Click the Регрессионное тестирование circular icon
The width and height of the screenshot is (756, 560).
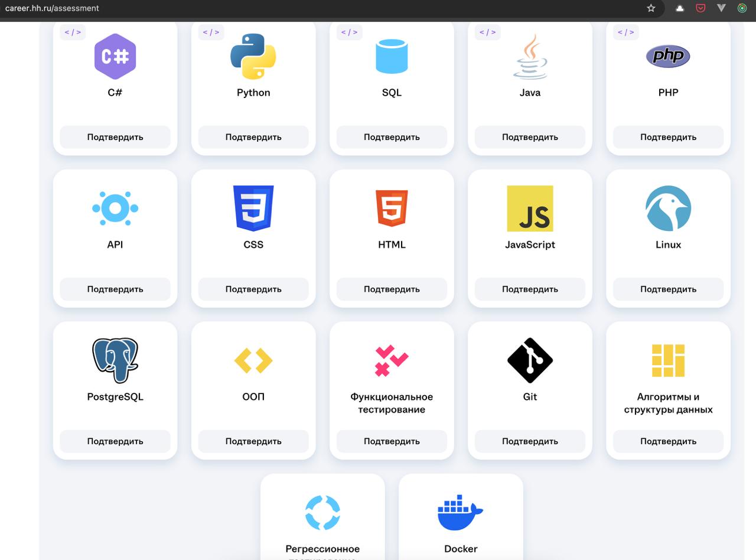(x=322, y=512)
